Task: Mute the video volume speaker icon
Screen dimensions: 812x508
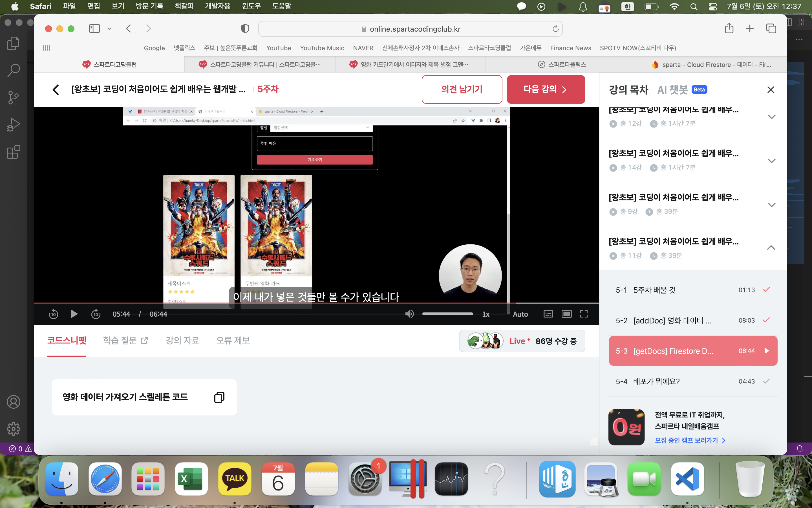Action: [409, 314]
